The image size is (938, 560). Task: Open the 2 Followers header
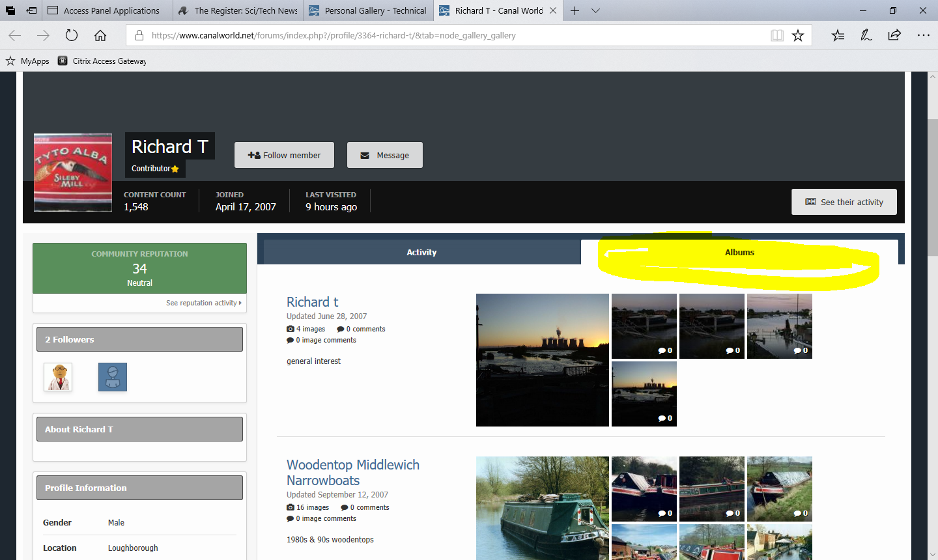[x=139, y=339]
